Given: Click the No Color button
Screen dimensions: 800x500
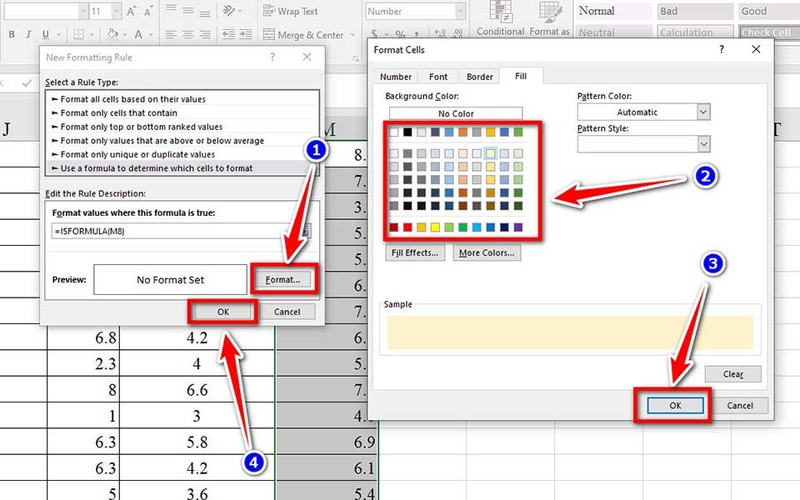Looking at the screenshot, I should 456,113.
